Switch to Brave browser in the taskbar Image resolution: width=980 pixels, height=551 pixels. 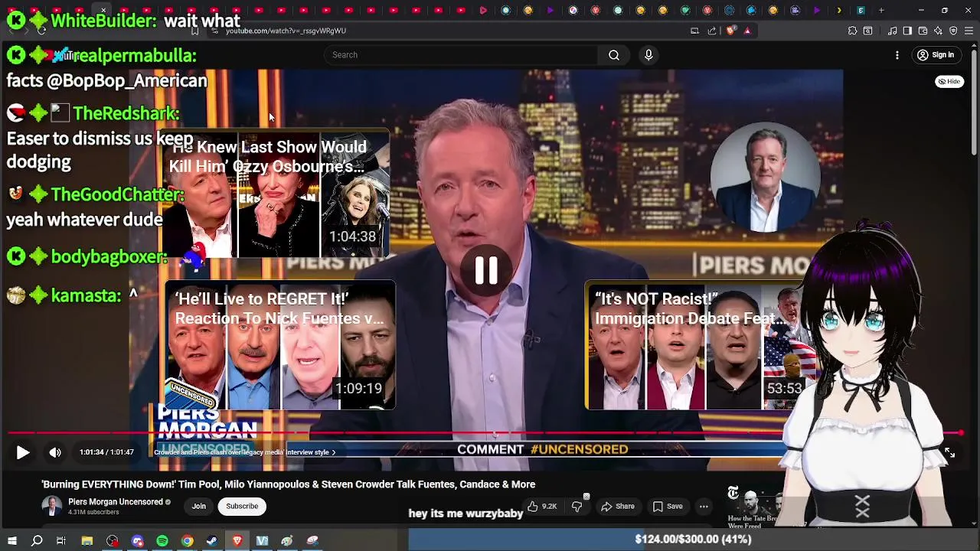(x=237, y=541)
